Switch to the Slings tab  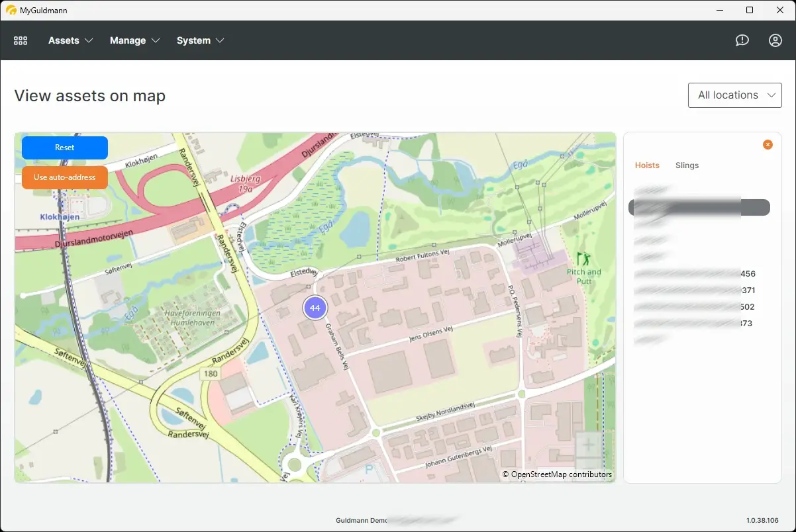click(x=687, y=165)
